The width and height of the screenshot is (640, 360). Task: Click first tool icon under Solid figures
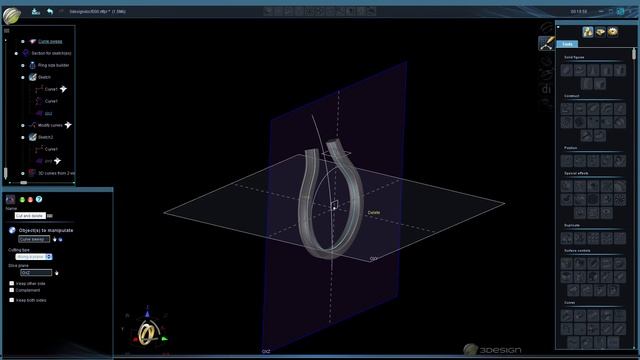coord(567,70)
